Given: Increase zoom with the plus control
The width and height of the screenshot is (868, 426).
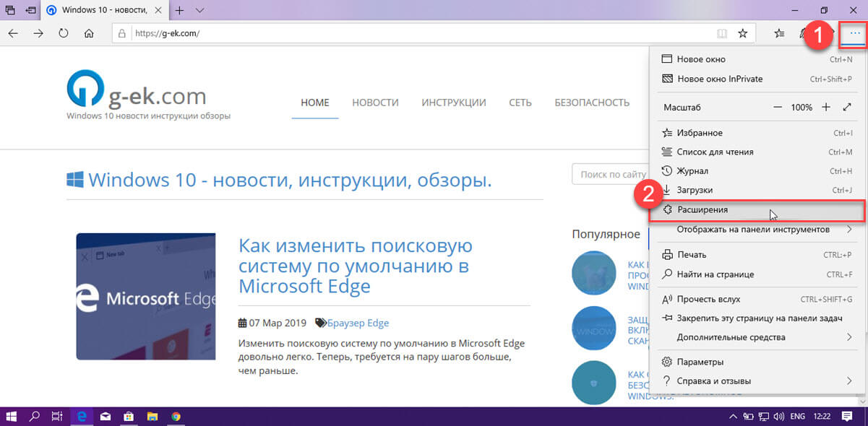Looking at the screenshot, I should point(826,106).
